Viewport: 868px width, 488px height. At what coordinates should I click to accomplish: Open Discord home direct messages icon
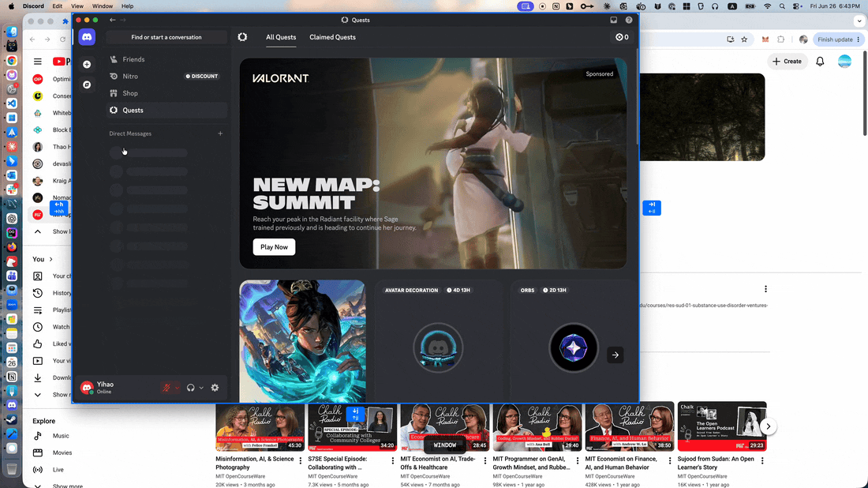coord(87,37)
